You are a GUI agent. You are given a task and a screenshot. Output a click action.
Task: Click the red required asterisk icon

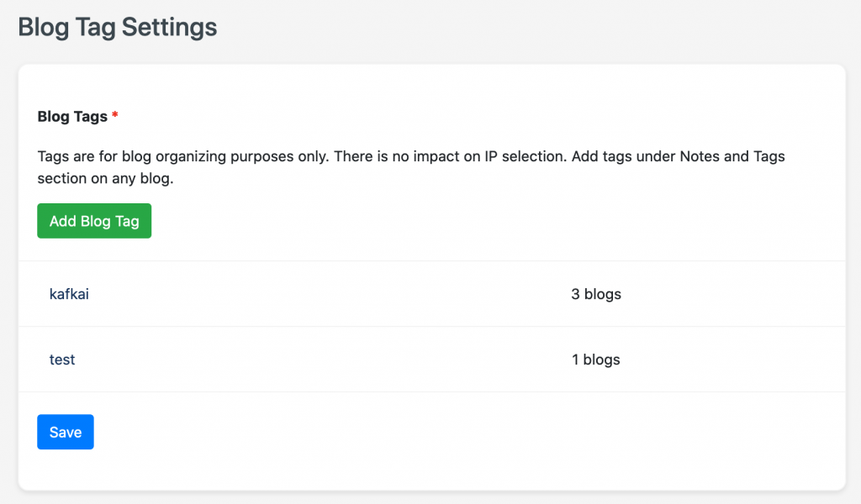coord(114,114)
